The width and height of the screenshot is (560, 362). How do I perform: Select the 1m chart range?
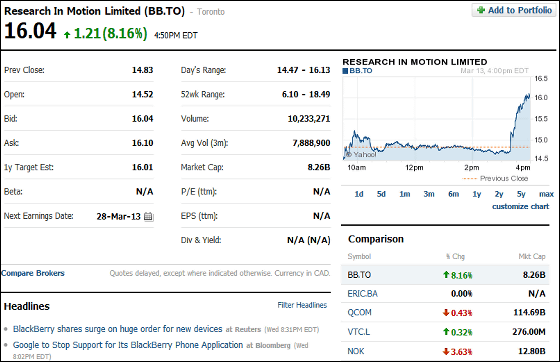(x=405, y=194)
